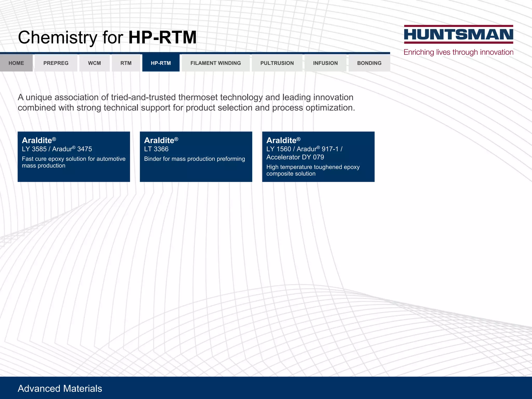Go to the RTM tab

click(x=126, y=63)
